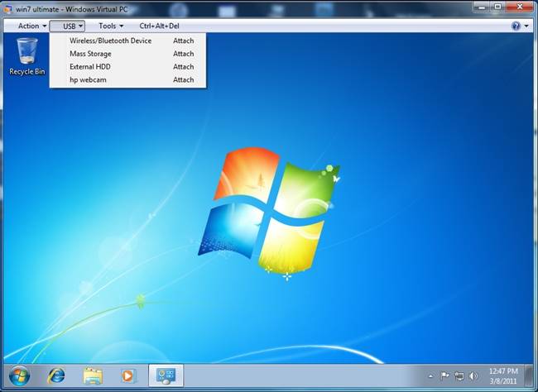This screenshot has width=538, height=392.
Task: Open Windows Explorer folder icon in taskbar
Action: pyautogui.click(x=93, y=376)
